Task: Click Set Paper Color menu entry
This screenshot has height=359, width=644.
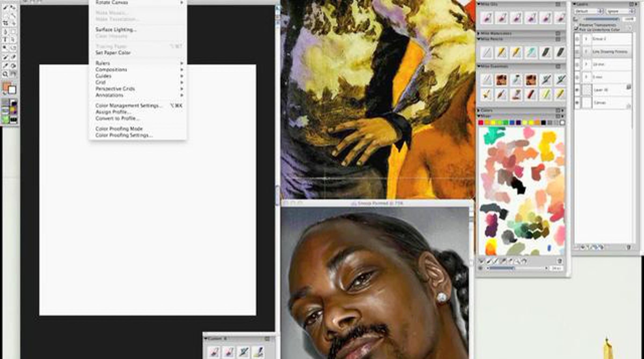Action: coord(113,53)
